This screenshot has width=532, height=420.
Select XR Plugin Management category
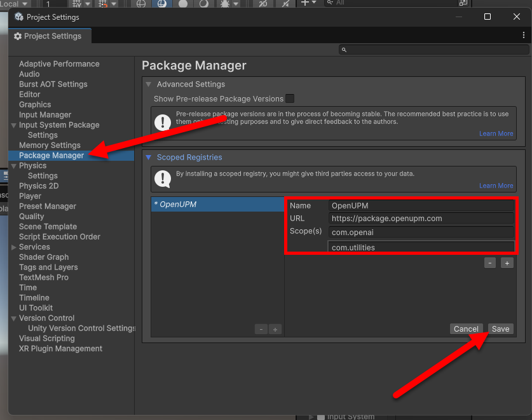tap(60, 349)
